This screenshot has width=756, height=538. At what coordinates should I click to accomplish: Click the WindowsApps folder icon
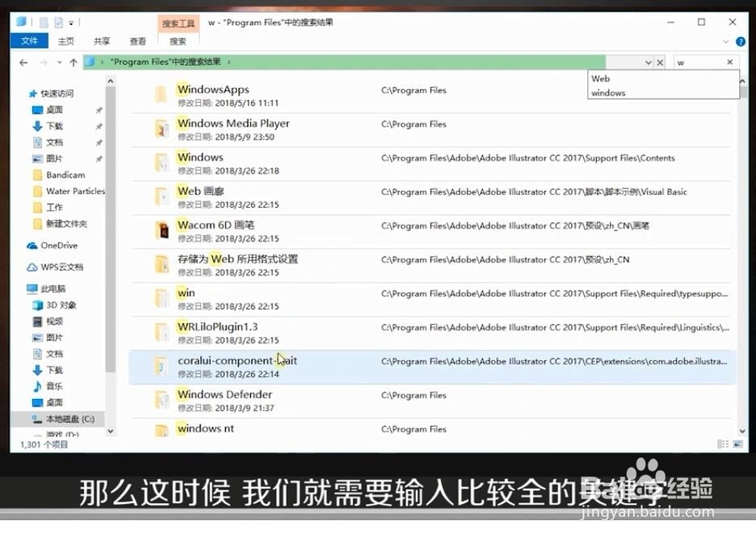[x=162, y=95]
